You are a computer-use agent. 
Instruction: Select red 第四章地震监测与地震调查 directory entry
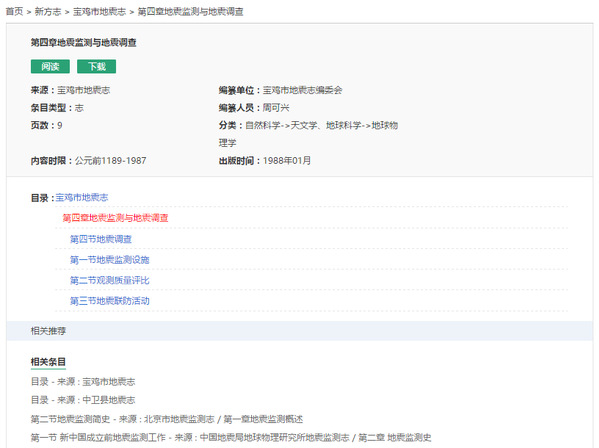coord(115,218)
